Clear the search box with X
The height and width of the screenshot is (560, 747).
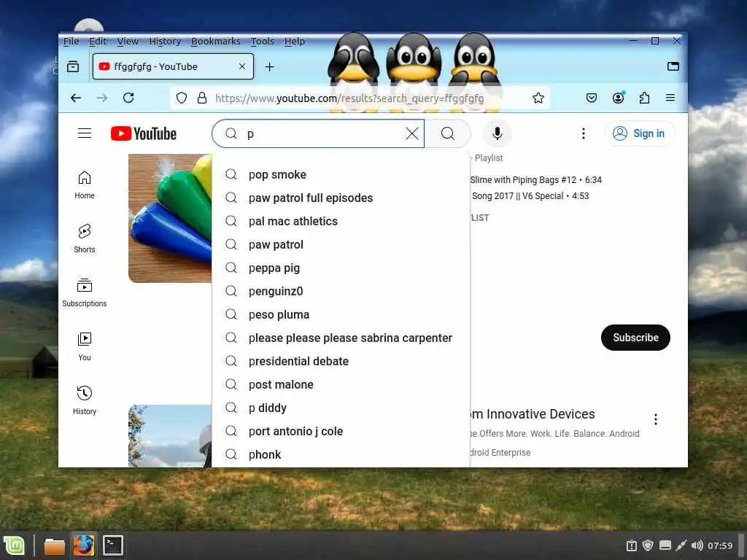(x=412, y=134)
